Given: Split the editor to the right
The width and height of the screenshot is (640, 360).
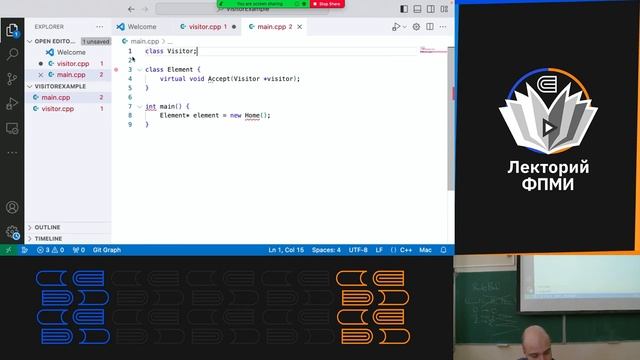Looking at the screenshot, I should click(430, 27).
